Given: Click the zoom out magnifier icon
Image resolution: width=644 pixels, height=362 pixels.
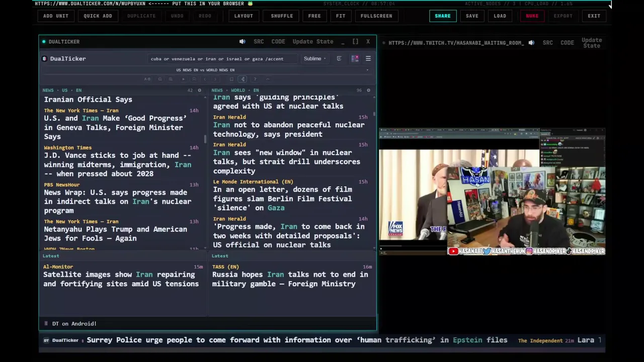Looking at the screenshot, I should coord(160,79).
